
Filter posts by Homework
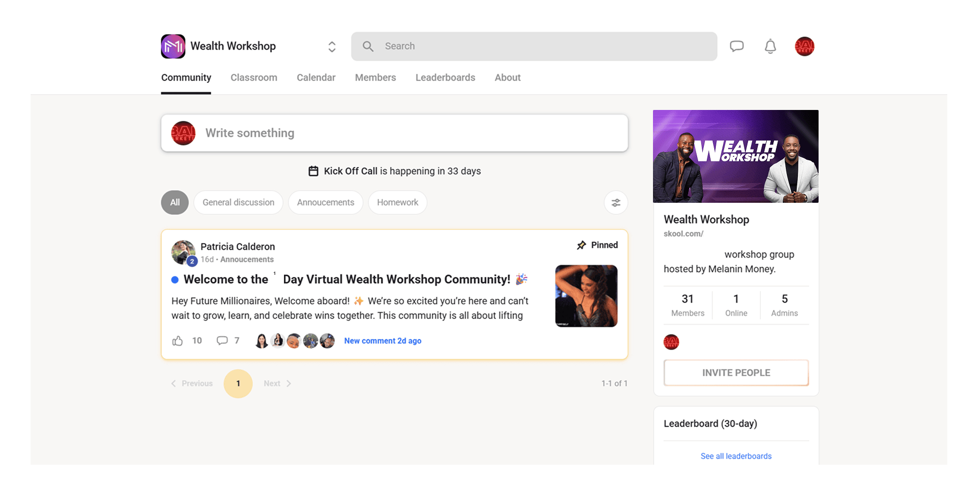click(398, 203)
